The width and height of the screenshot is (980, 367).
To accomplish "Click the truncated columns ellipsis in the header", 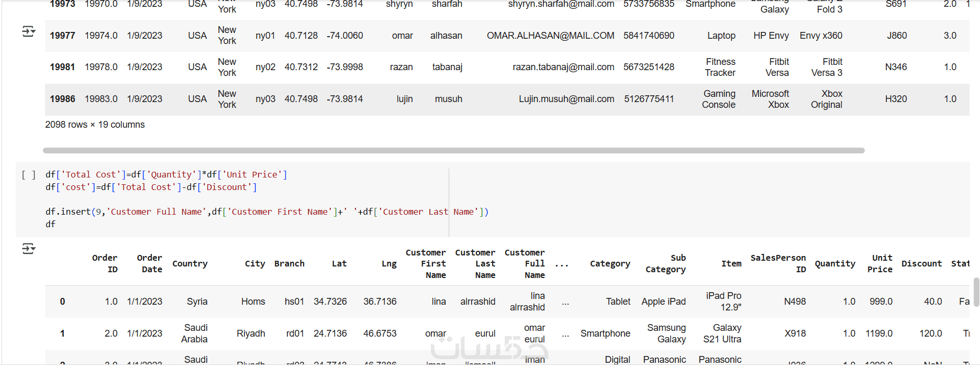I will point(562,264).
